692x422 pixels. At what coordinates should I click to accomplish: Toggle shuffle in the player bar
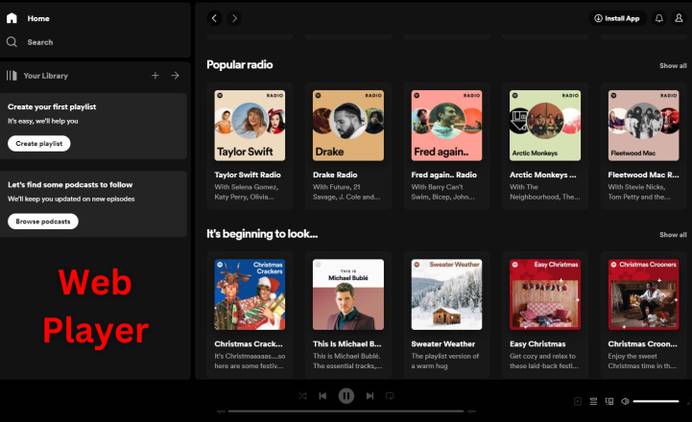coord(302,396)
